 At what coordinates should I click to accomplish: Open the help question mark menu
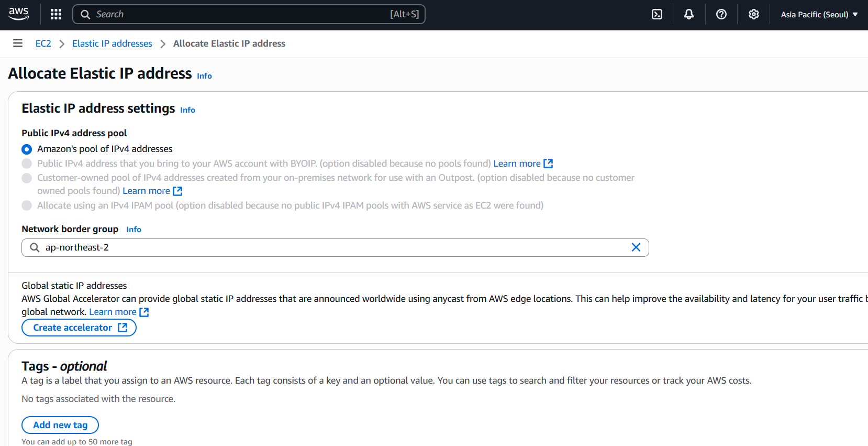(x=721, y=14)
